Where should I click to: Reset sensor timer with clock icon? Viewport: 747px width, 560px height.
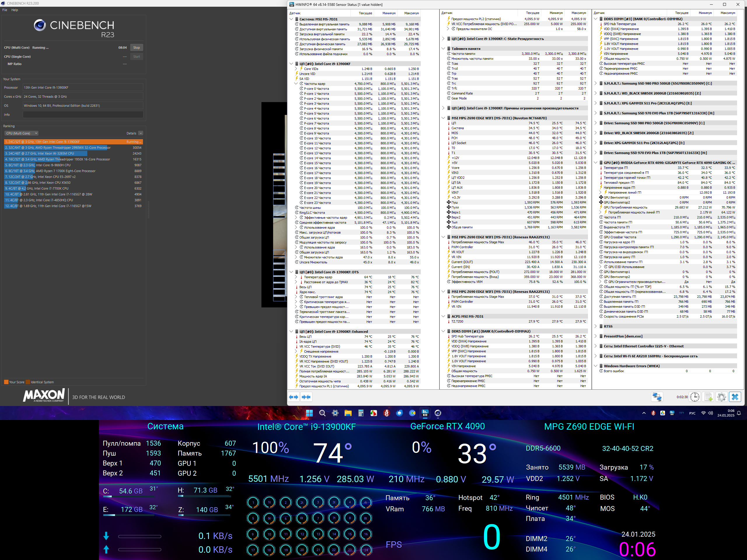coord(695,397)
